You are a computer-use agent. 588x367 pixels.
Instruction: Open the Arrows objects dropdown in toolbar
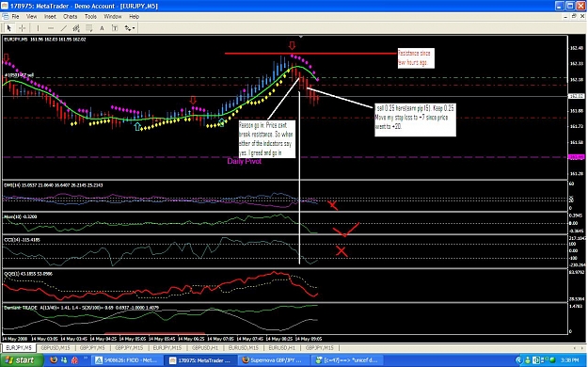(130, 28)
